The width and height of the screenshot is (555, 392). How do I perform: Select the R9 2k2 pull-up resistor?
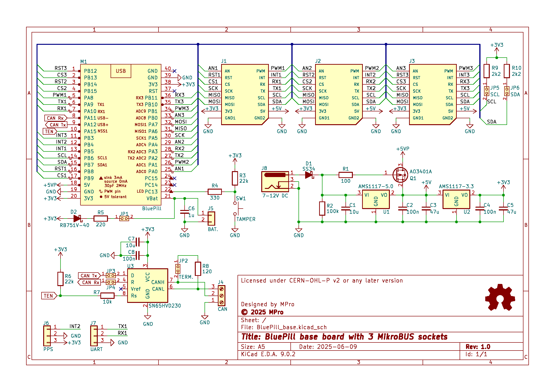pos(486,71)
